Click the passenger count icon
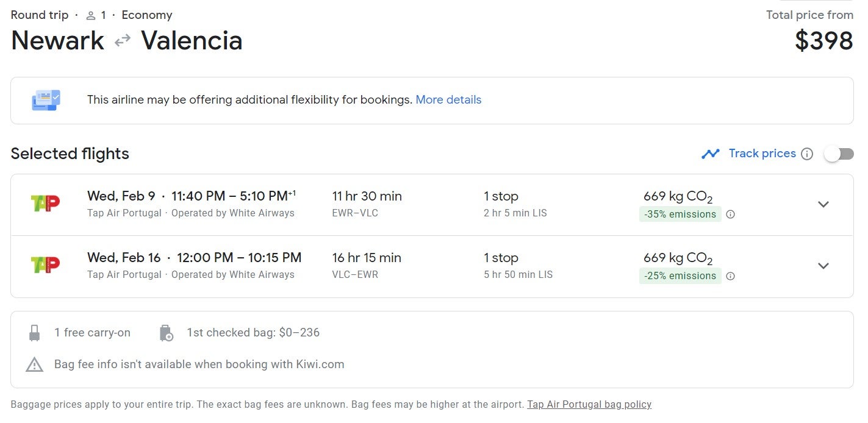868x423 pixels. [x=91, y=15]
